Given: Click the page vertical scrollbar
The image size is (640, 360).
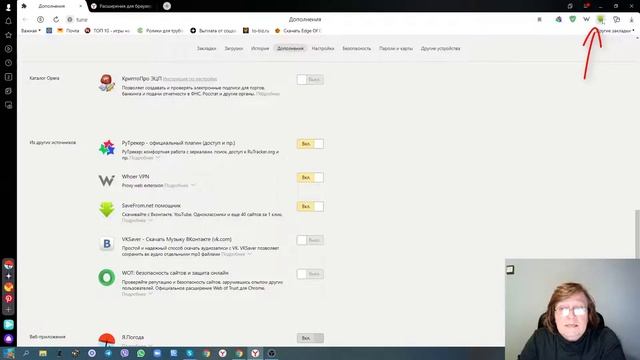Looking at the screenshot, I should tap(638, 234).
